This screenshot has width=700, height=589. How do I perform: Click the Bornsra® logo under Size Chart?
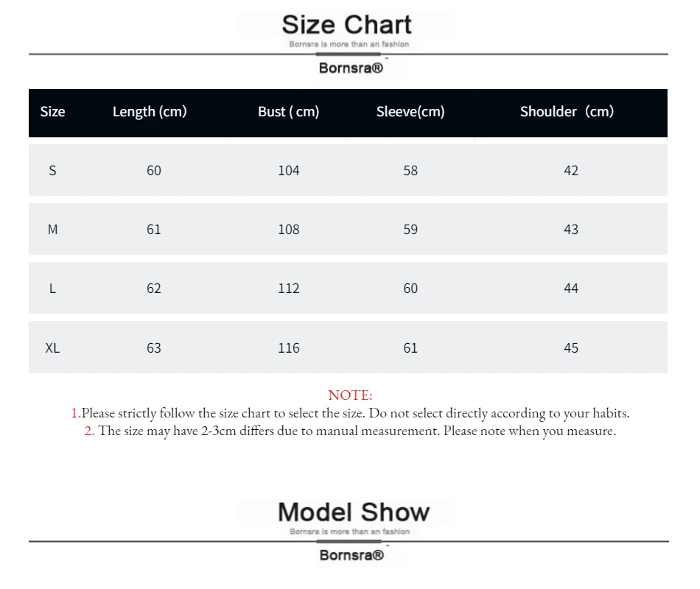tap(351, 68)
